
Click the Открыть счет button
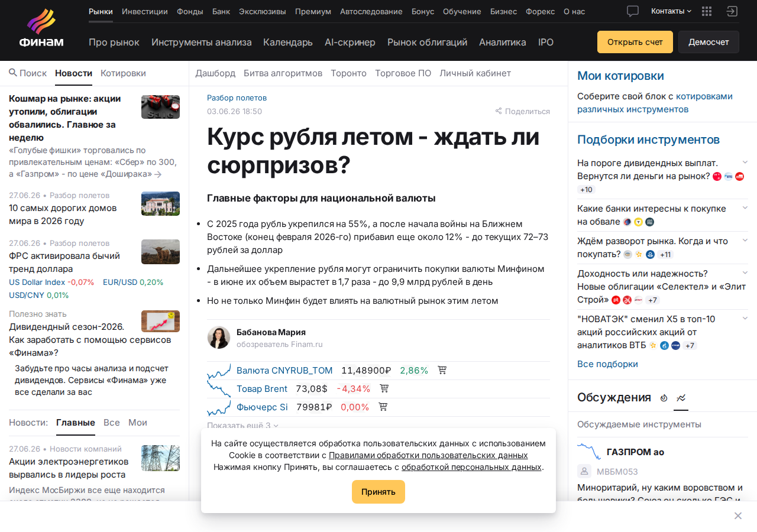pyautogui.click(x=635, y=42)
